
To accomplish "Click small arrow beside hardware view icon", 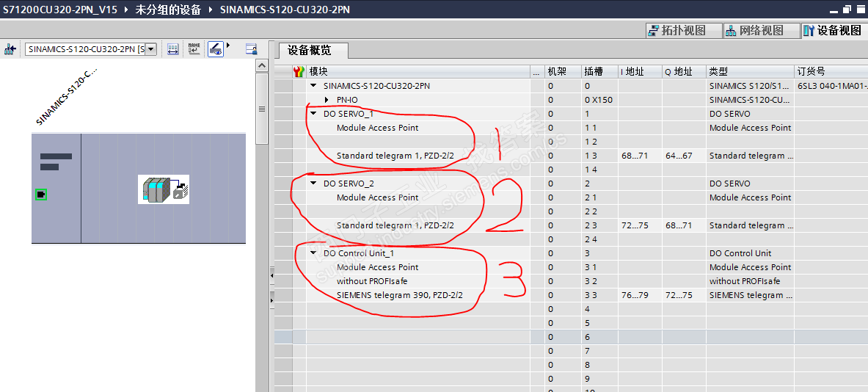I will pos(228,45).
